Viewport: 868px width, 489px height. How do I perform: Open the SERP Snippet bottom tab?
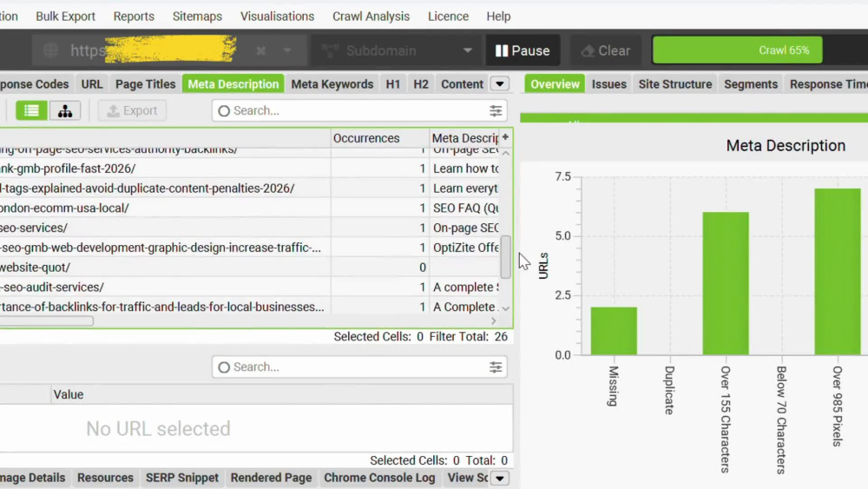pyautogui.click(x=182, y=478)
